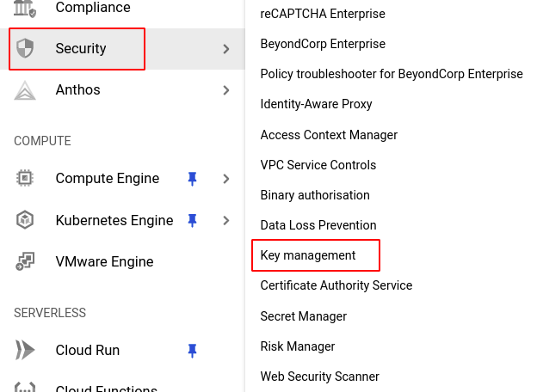Click the Security shield icon
The image size is (537, 392).
[25, 49]
